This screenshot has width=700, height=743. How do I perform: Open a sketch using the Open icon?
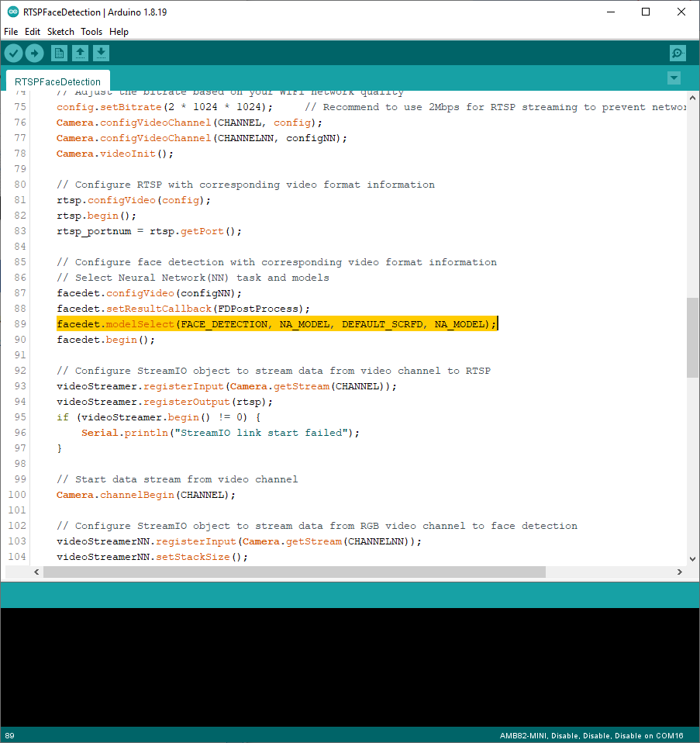tap(80, 53)
